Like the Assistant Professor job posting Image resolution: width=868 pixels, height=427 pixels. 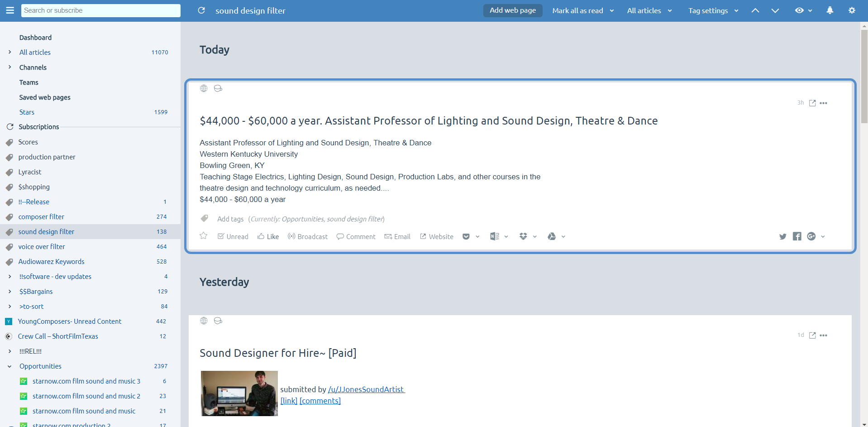coord(268,236)
